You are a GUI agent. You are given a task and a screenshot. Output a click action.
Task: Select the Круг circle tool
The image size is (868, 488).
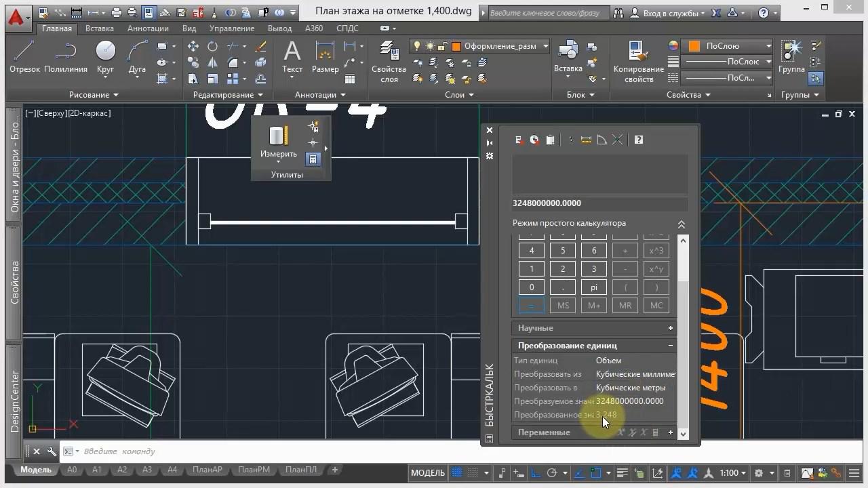pyautogui.click(x=105, y=57)
